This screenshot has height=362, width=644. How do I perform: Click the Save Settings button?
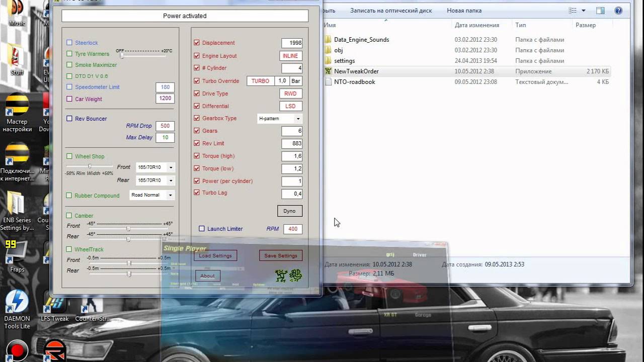281,256
